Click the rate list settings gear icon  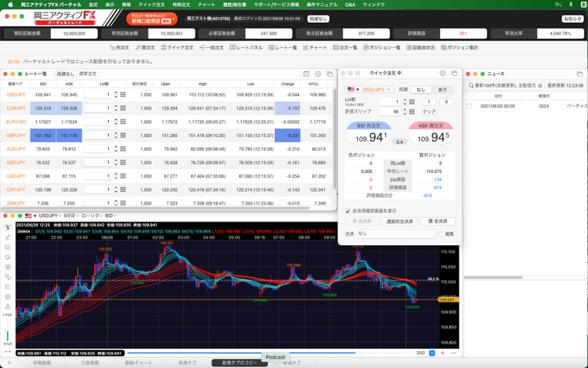tap(318, 74)
